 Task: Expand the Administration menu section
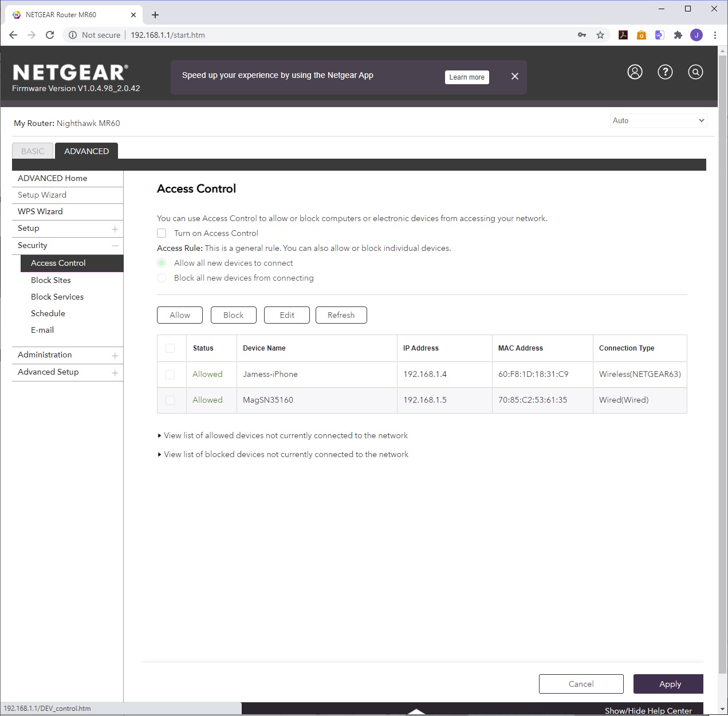(x=115, y=355)
